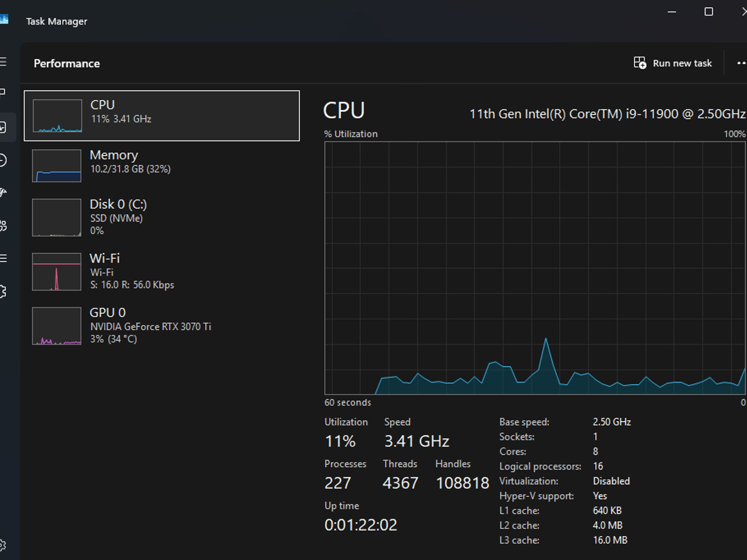Click the Performance page heading
The height and width of the screenshot is (560, 747).
click(x=67, y=63)
